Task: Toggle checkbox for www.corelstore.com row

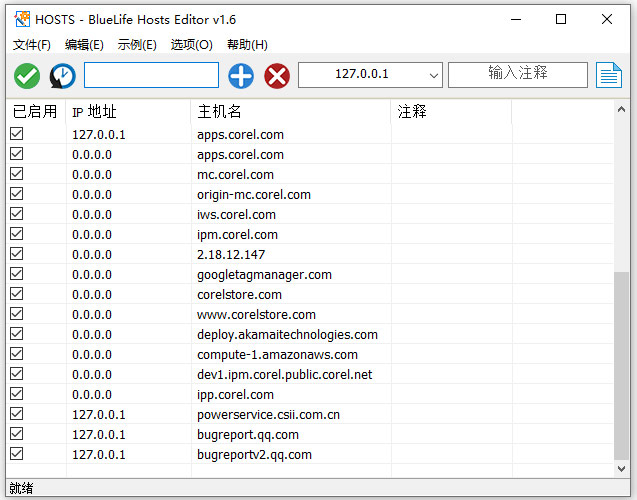Action: pos(17,314)
